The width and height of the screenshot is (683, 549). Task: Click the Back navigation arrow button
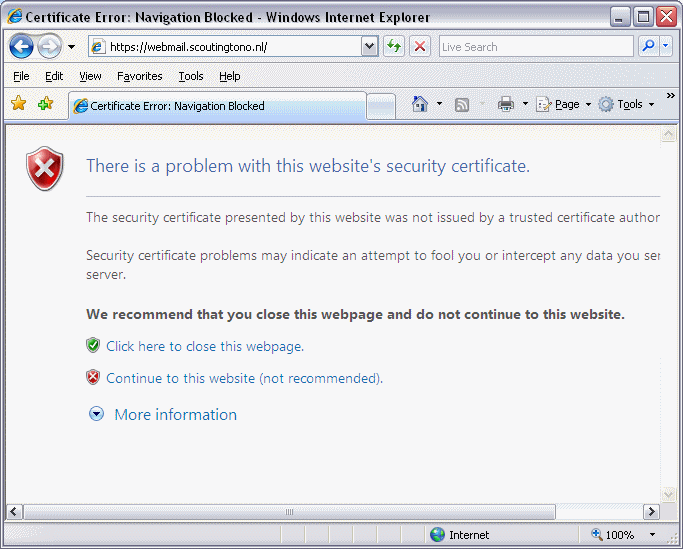(x=22, y=46)
